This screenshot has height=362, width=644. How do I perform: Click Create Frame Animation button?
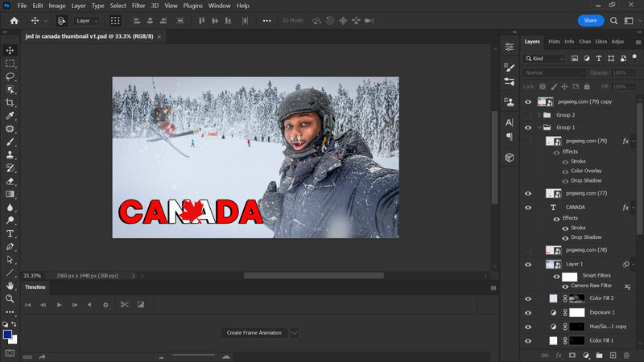click(x=254, y=332)
